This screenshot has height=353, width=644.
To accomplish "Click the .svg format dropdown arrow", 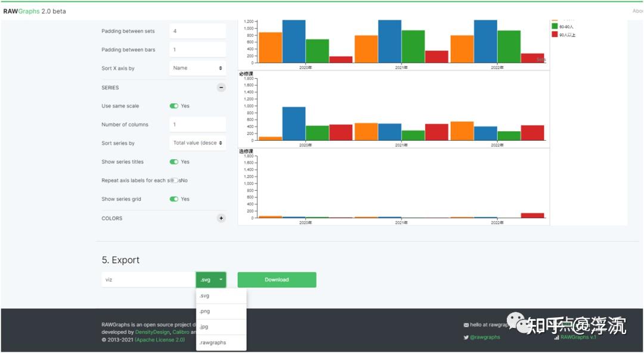I will 221,280.
